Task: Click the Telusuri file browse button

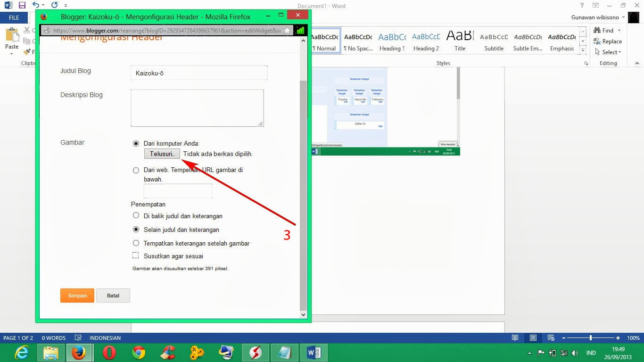Action: point(161,153)
